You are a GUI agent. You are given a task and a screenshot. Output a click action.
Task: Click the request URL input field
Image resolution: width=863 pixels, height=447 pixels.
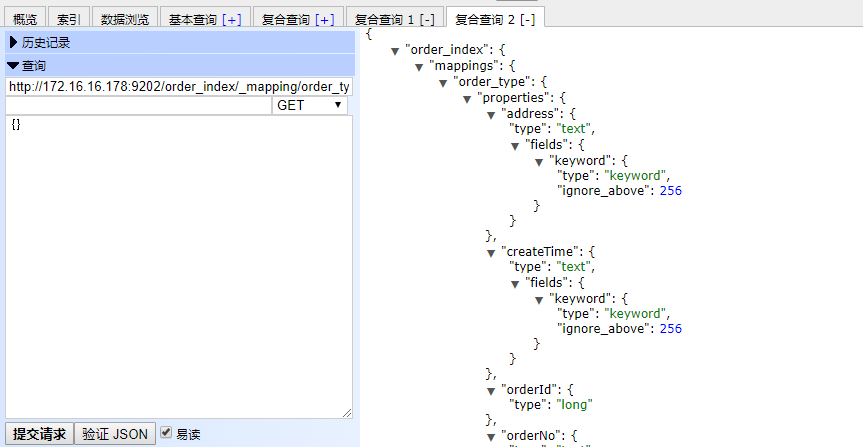click(x=179, y=87)
